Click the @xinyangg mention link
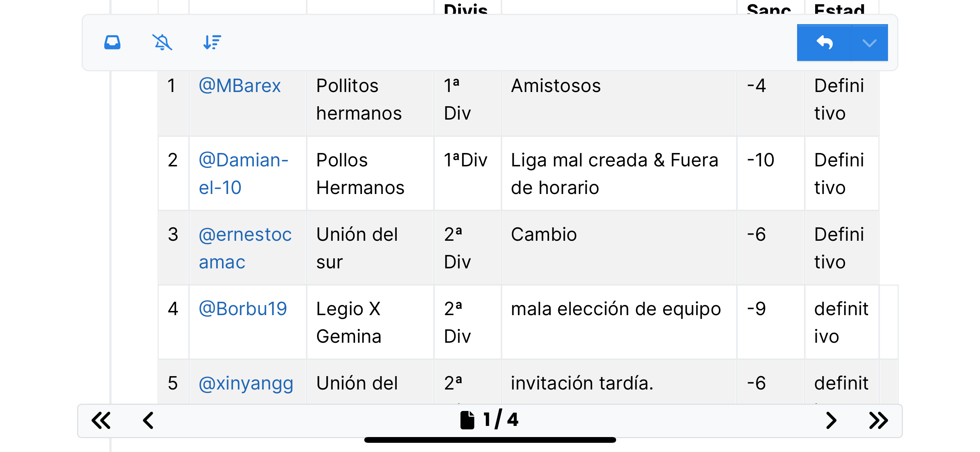Viewport: 980px width, 452px height. pos(246,383)
